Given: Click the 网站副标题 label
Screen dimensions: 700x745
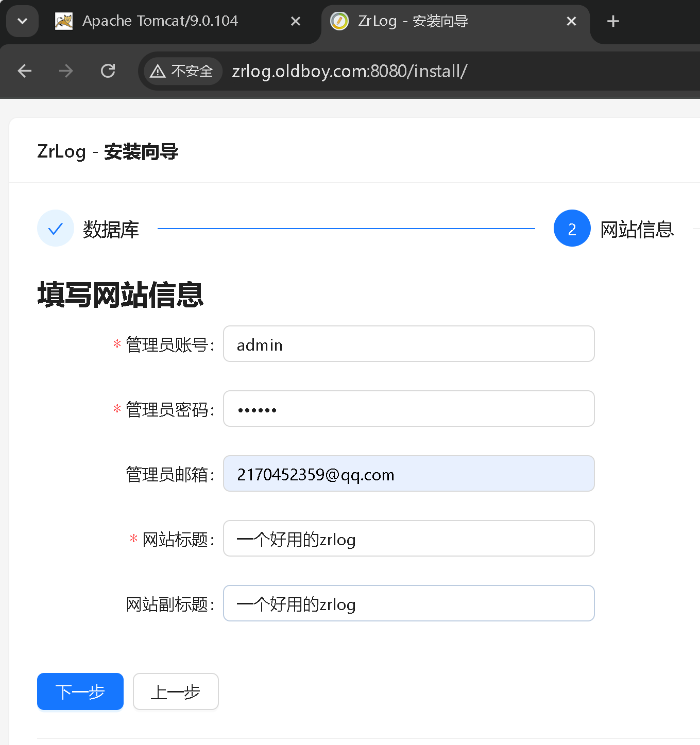Looking at the screenshot, I should [x=169, y=604].
